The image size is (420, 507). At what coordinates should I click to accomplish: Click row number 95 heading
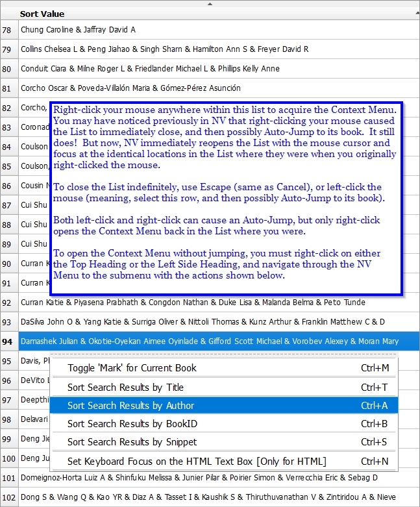pos(9,361)
